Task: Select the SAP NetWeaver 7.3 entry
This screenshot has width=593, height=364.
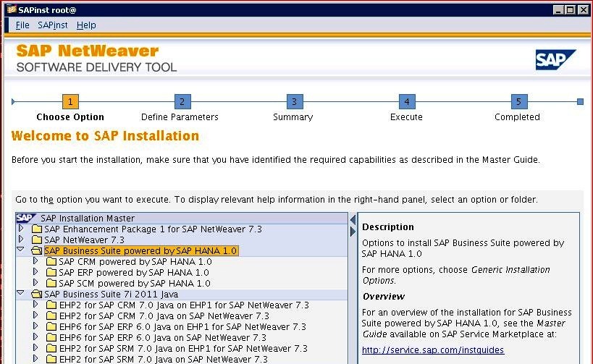Action: click(84, 240)
